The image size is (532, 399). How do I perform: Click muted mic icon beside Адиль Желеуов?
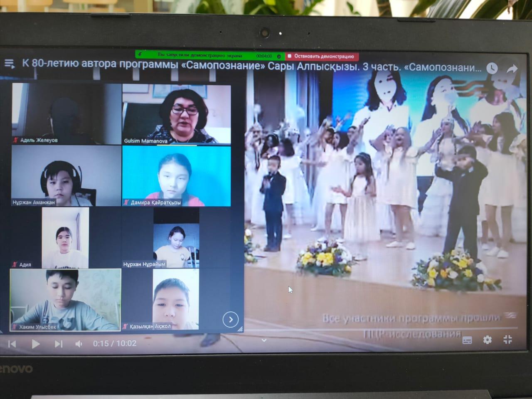pos(16,140)
